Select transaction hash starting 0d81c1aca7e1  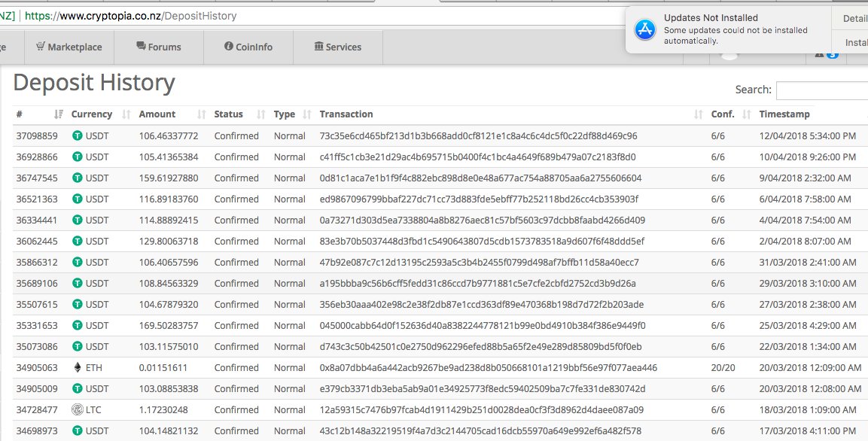(x=480, y=178)
